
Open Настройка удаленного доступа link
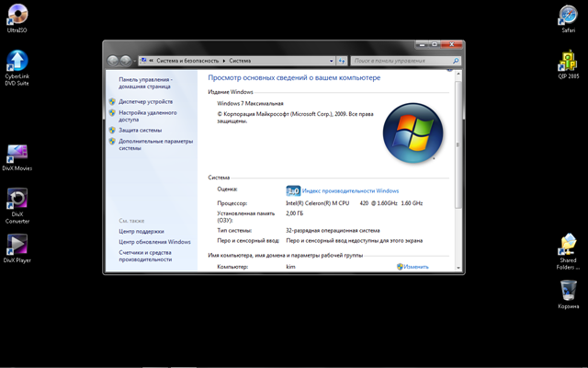148,116
